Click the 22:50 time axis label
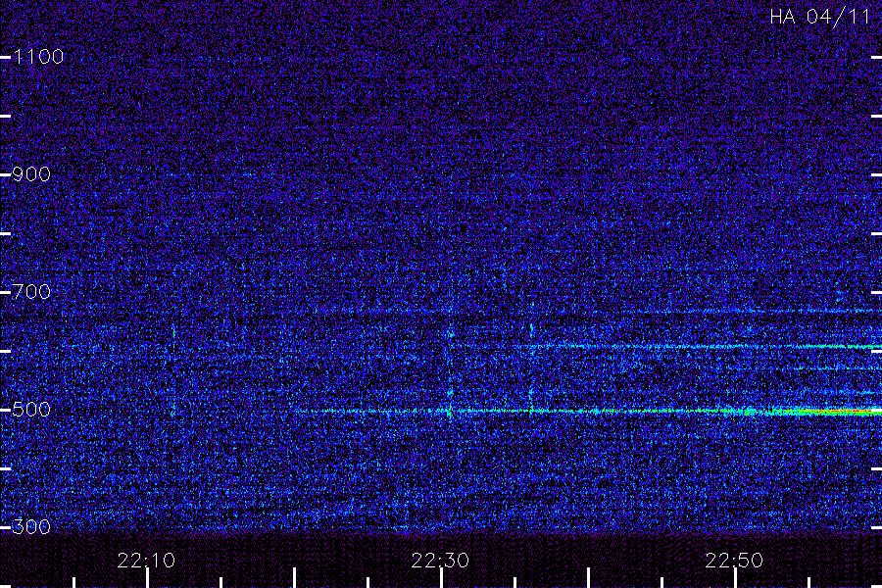The image size is (882, 588). (x=734, y=561)
